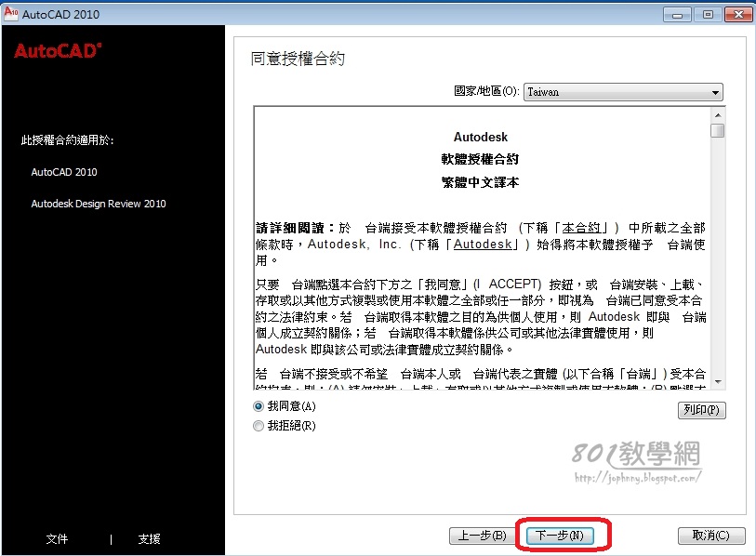Click the 軟體授權合約 title in agreement
This screenshot has width=756, height=556.
tap(480, 159)
